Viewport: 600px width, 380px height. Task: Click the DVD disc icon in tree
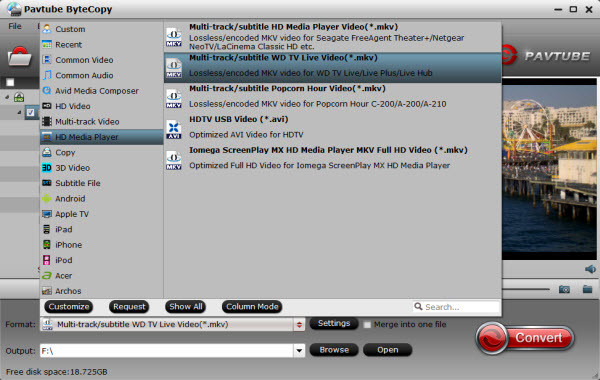point(19,97)
